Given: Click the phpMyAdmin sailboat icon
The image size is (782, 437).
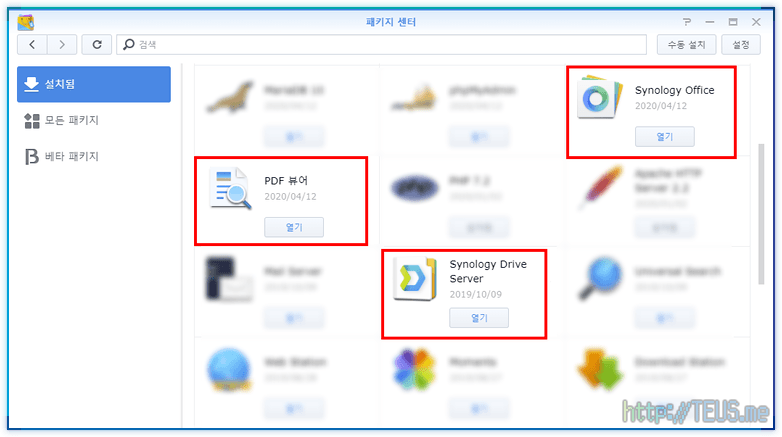Looking at the screenshot, I should [x=414, y=98].
